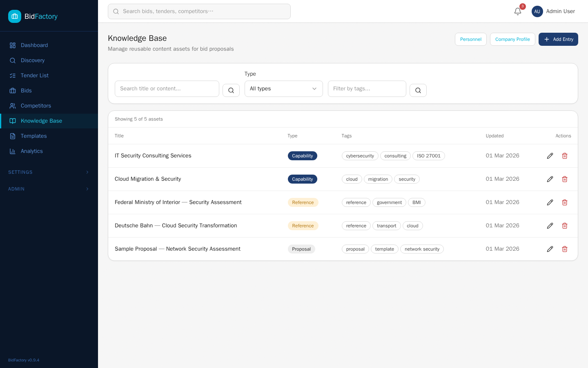
Task: Click the consulting tag
Action: pyautogui.click(x=395, y=156)
